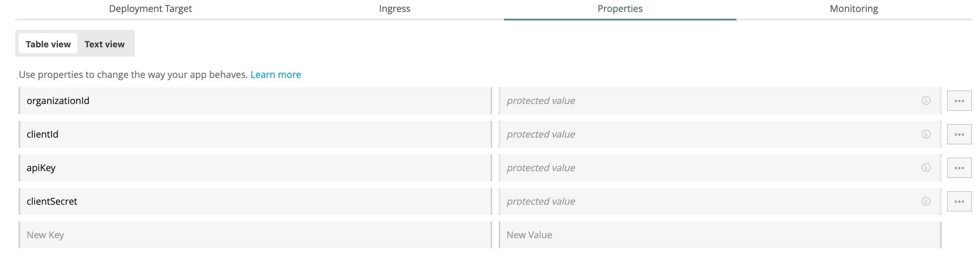Select Table view
The image size is (980, 264).
48,44
